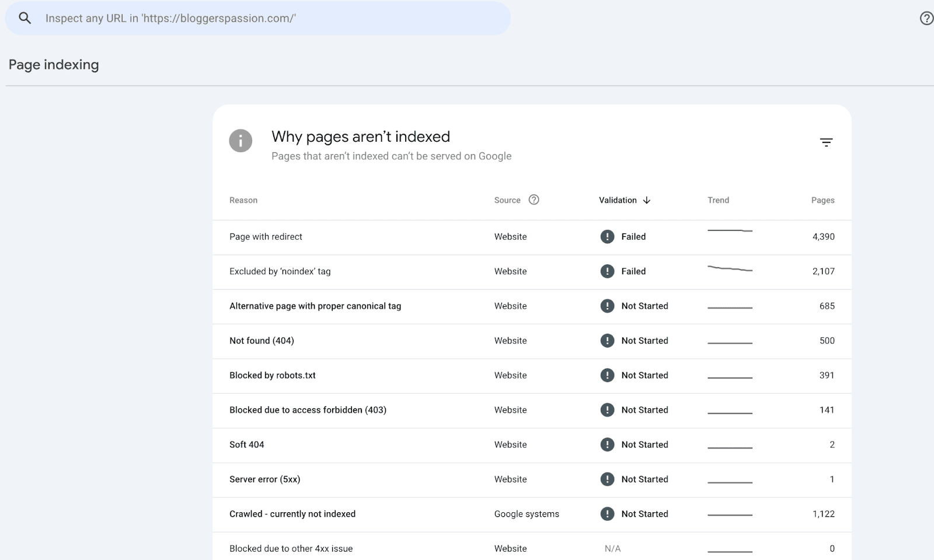This screenshot has width=934, height=560.
Task: Click the help icon next to the Source column
Action: (x=534, y=199)
